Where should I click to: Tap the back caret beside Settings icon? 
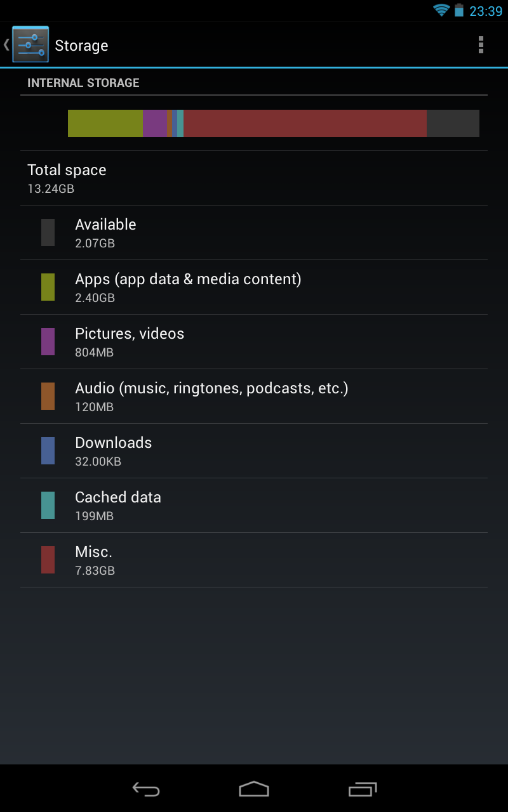[6, 45]
